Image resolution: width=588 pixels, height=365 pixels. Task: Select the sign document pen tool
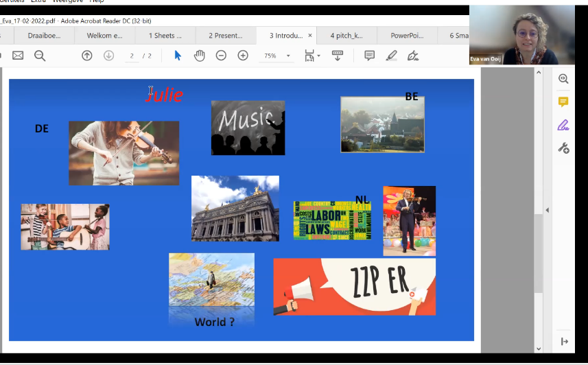pyautogui.click(x=413, y=56)
